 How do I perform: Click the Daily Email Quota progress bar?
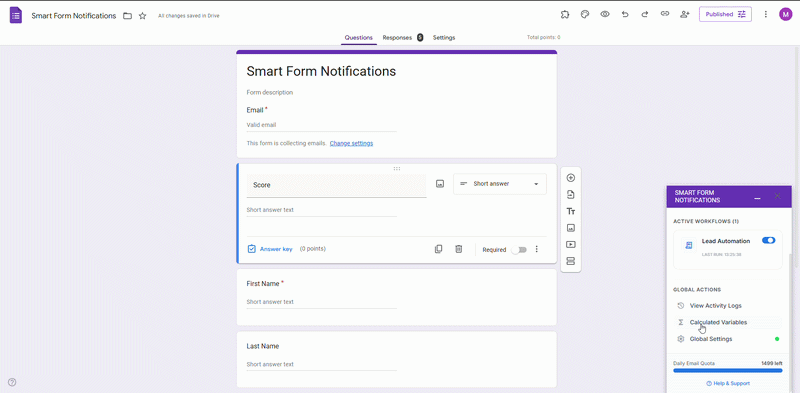click(x=728, y=371)
